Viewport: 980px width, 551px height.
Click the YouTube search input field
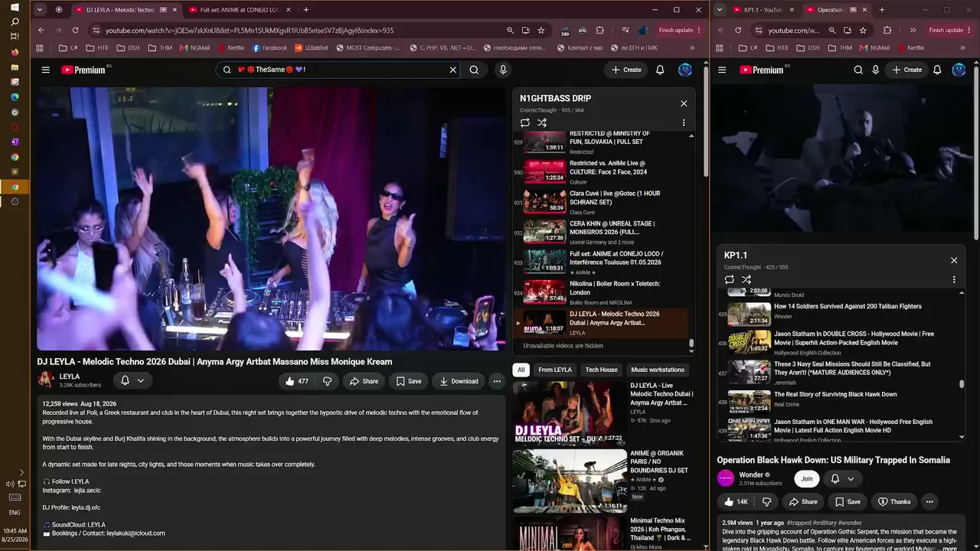338,70
